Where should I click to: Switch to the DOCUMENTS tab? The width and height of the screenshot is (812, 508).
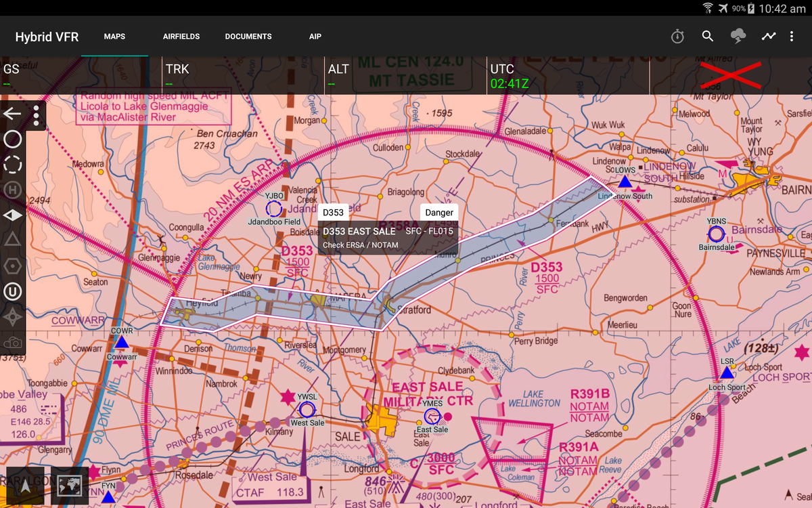pyautogui.click(x=248, y=37)
